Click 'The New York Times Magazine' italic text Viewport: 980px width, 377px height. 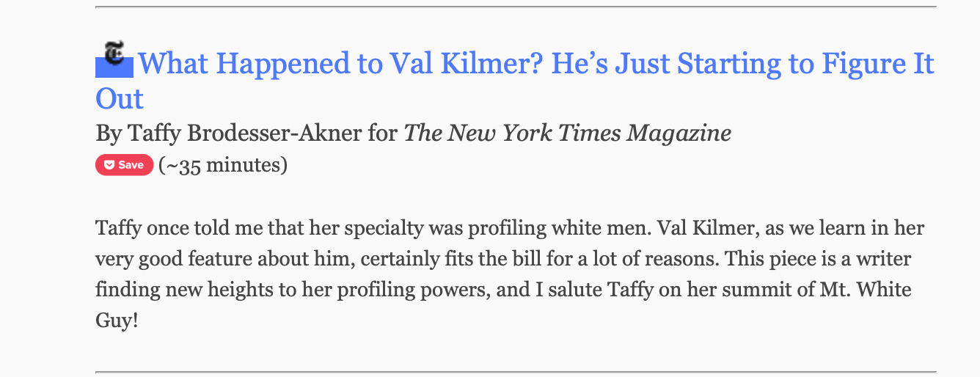(568, 133)
